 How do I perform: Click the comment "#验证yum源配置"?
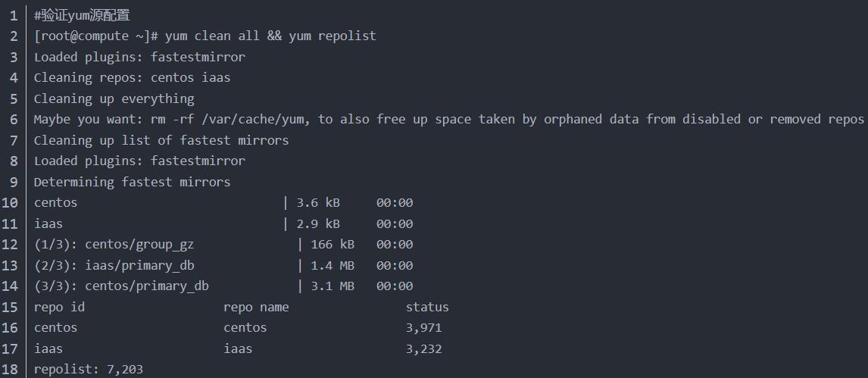(82, 15)
